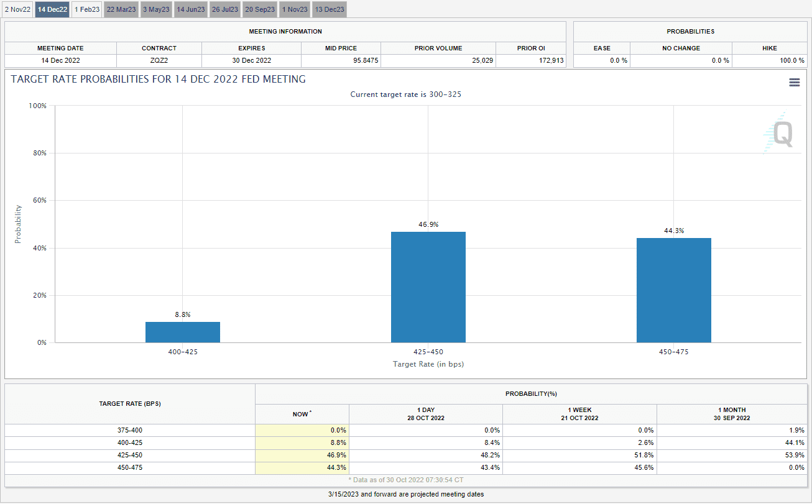Open the 13 Dec23 meeting tab
The image size is (812, 504).
(x=329, y=9)
